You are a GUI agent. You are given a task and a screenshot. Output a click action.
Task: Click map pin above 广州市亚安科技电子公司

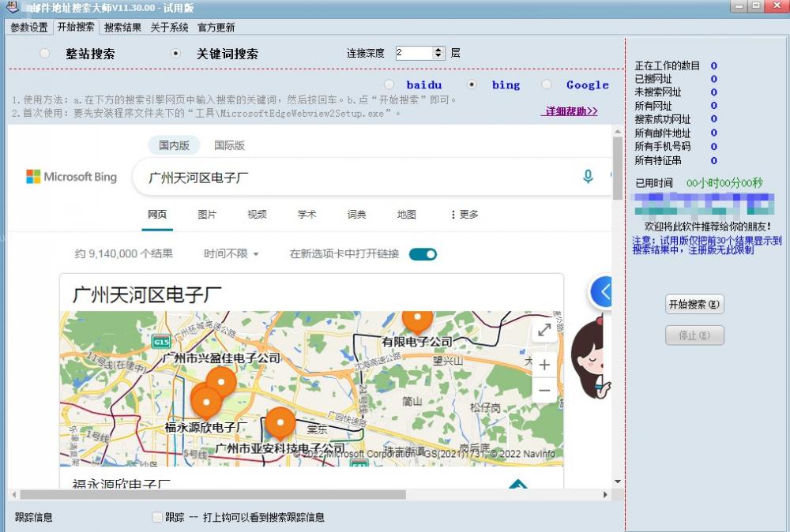(x=280, y=421)
